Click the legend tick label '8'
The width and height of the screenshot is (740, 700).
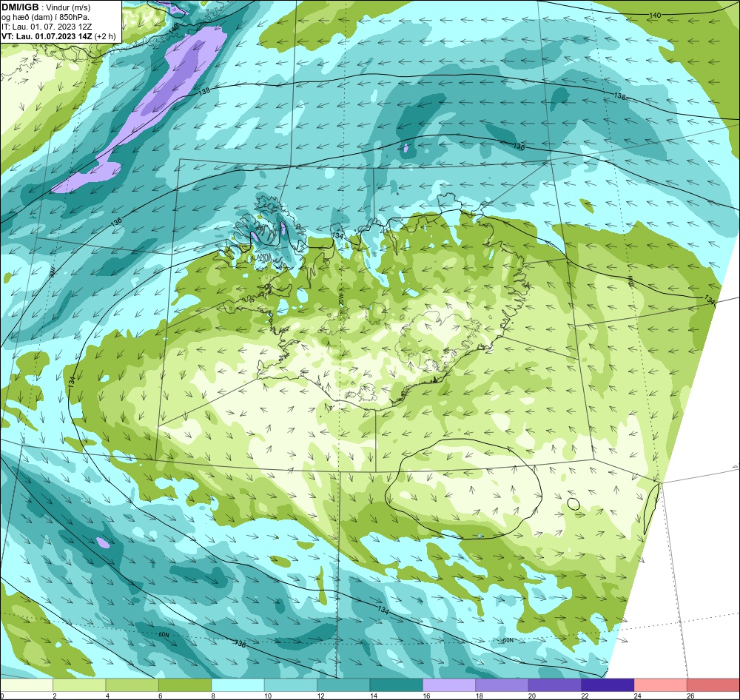click(213, 696)
